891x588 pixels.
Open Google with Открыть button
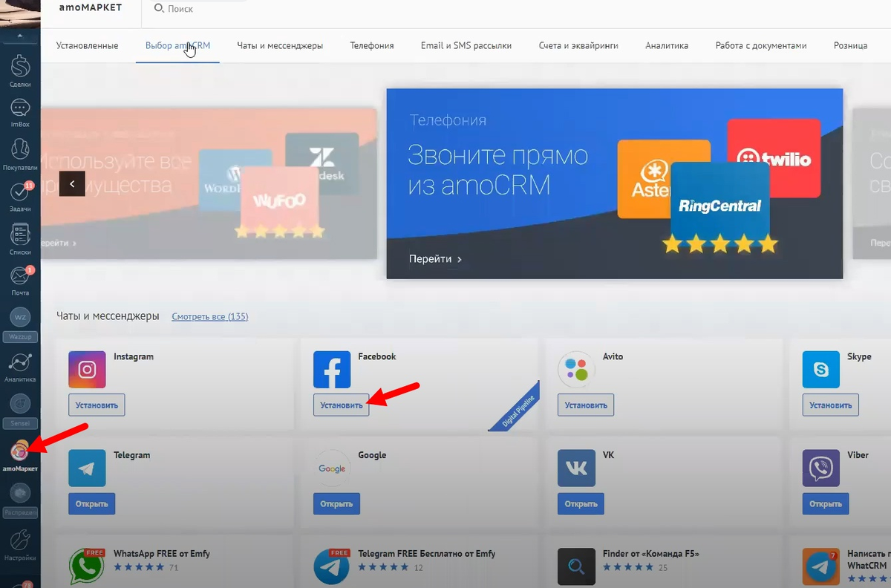point(336,503)
